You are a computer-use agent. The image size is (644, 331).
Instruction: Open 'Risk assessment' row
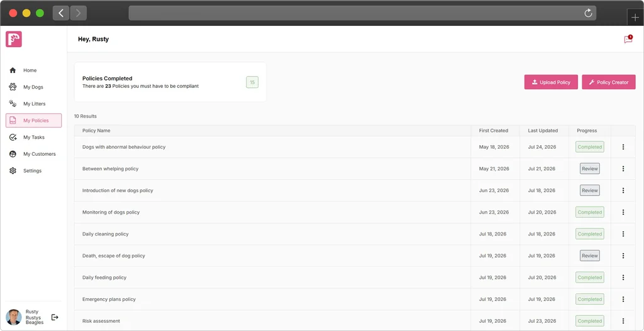click(x=355, y=321)
